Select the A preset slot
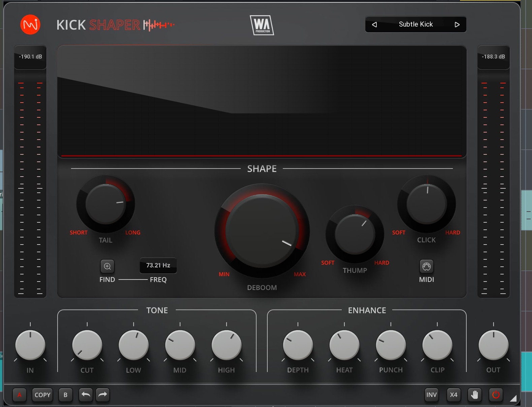Viewport: 532px width, 407px height. 20,395
